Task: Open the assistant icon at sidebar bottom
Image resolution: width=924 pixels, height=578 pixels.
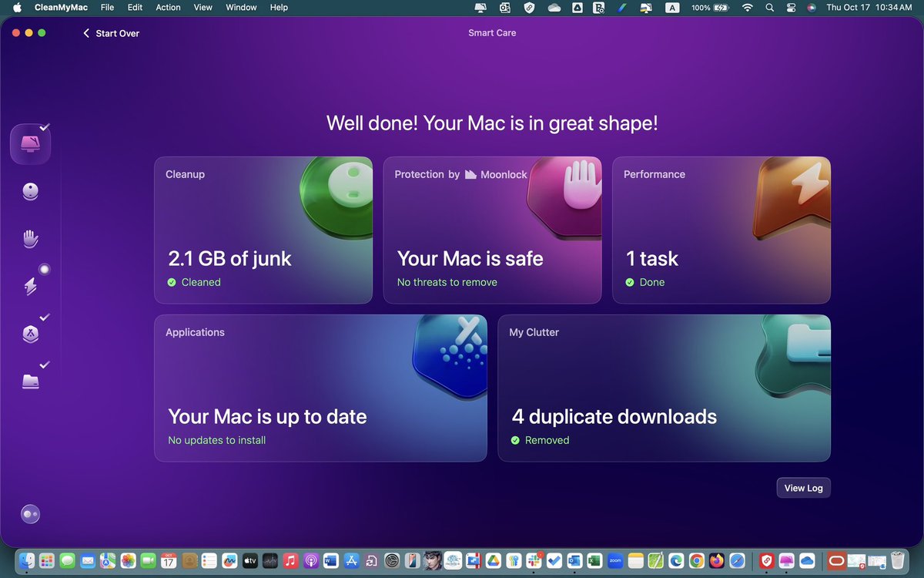Action: (x=30, y=514)
